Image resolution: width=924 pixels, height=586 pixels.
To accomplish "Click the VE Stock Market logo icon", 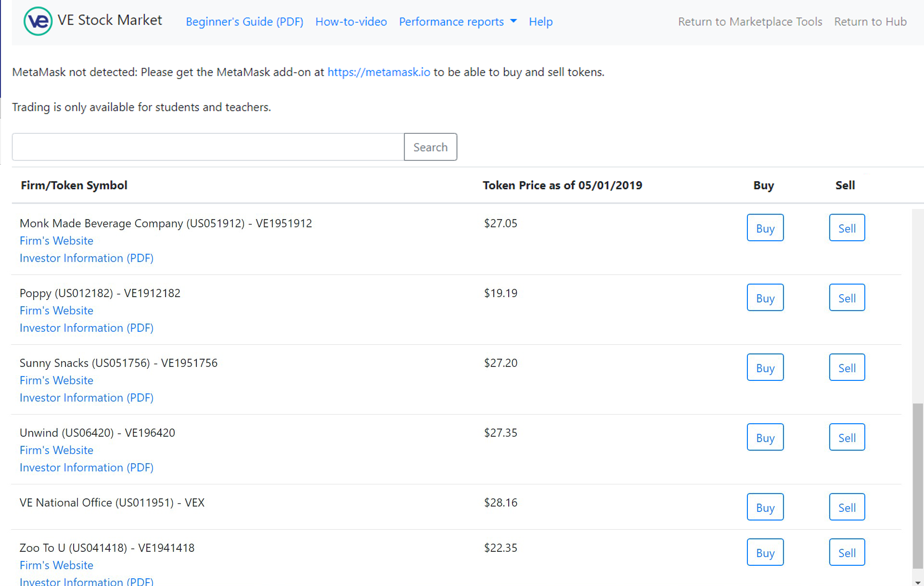I will click(38, 21).
